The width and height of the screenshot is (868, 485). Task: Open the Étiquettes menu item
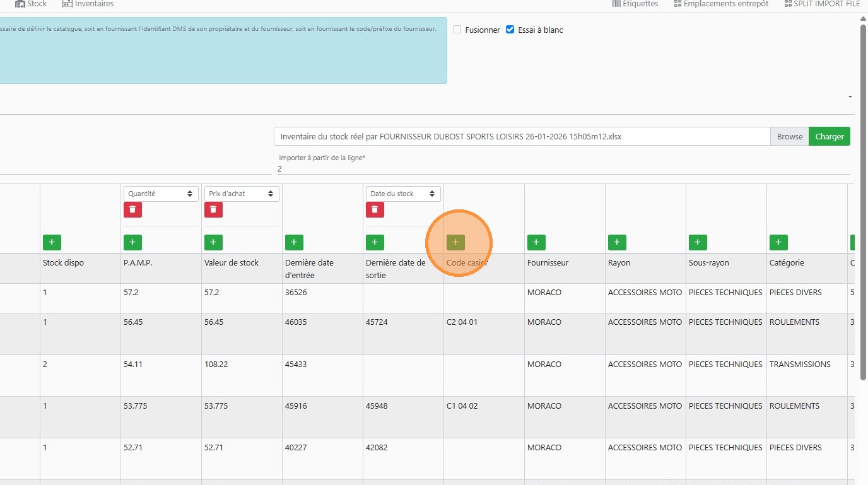(x=635, y=4)
